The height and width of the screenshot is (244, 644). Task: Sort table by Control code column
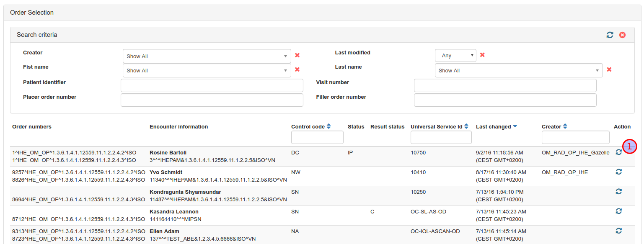point(328,126)
